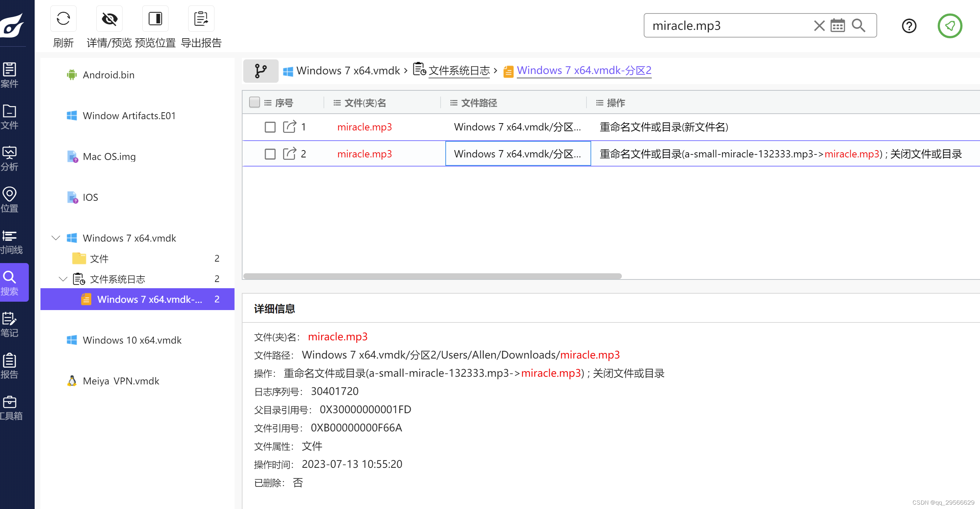Open the calendar date filter in the search box
This screenshot has height=509, width=980.
point(837,26)
